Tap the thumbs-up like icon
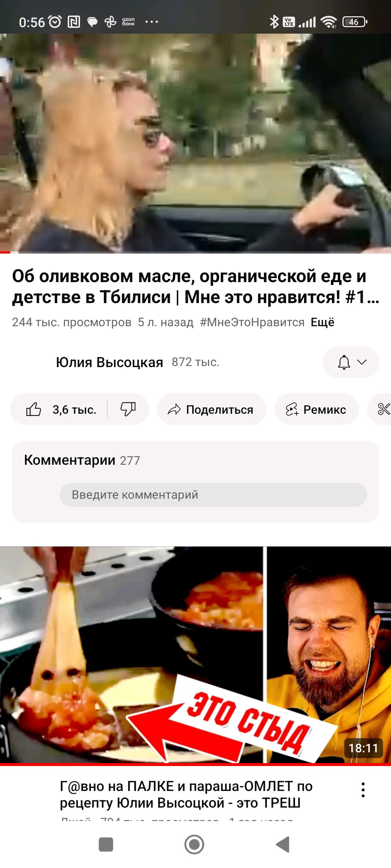The image size is (391, 868). 33,409
